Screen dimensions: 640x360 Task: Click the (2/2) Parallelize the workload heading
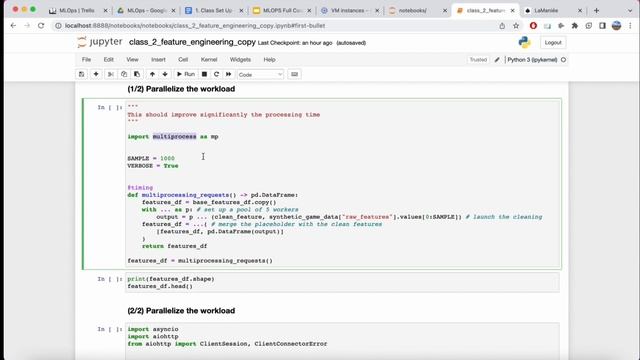tap(181, 311)
